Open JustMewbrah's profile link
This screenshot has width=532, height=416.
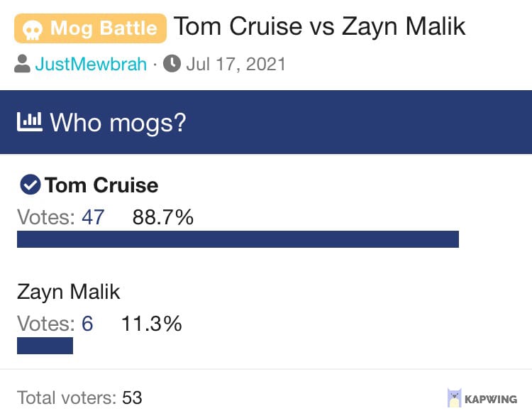[x=91, y=64]
